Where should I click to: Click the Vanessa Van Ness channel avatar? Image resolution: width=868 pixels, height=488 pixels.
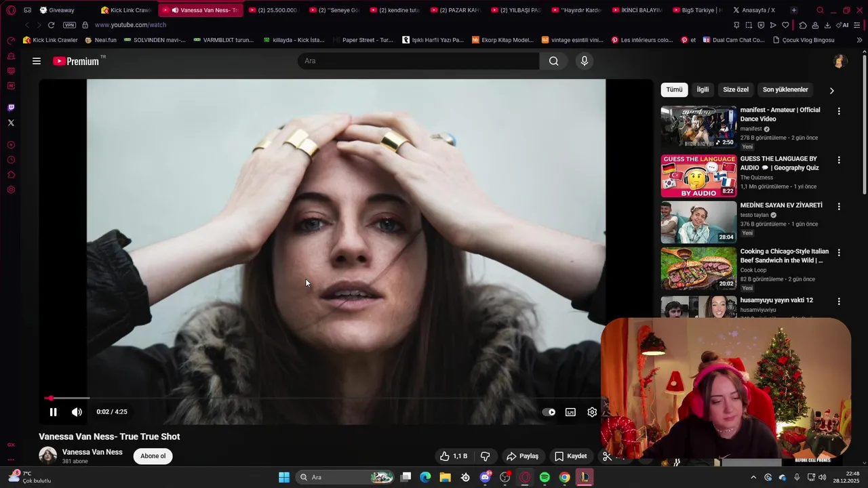48,455
